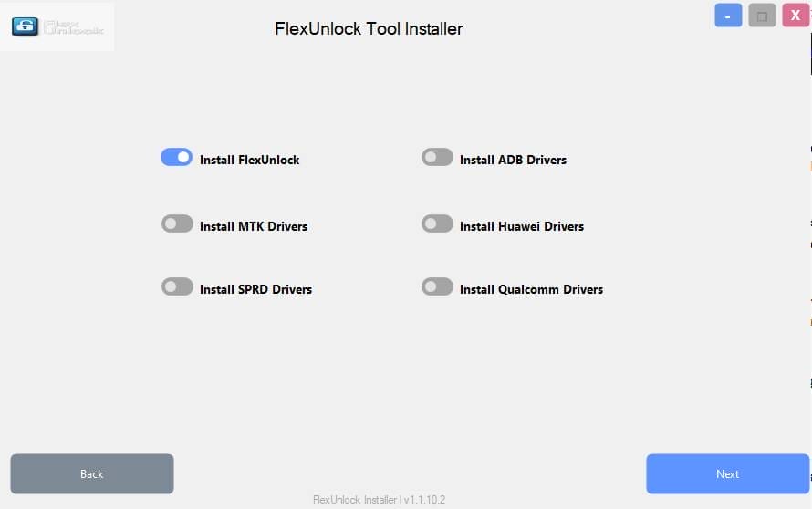Viewport: 812px width, 509px height.
Task: Click the 'FlexUnlock Tool Installer' title text
Action: pyautogui.click(x=369, y=28)
